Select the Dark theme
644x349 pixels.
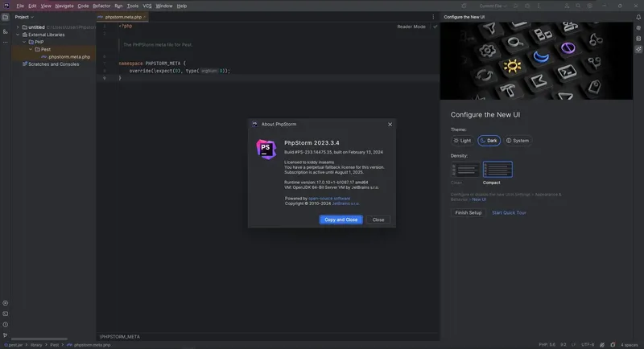click(x=489, y=141)
